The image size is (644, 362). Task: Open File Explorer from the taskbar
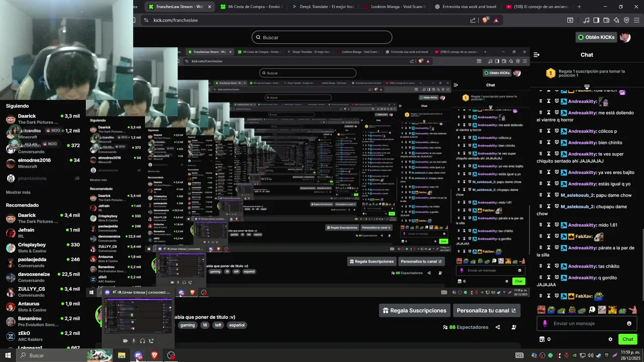coord(122,355)
